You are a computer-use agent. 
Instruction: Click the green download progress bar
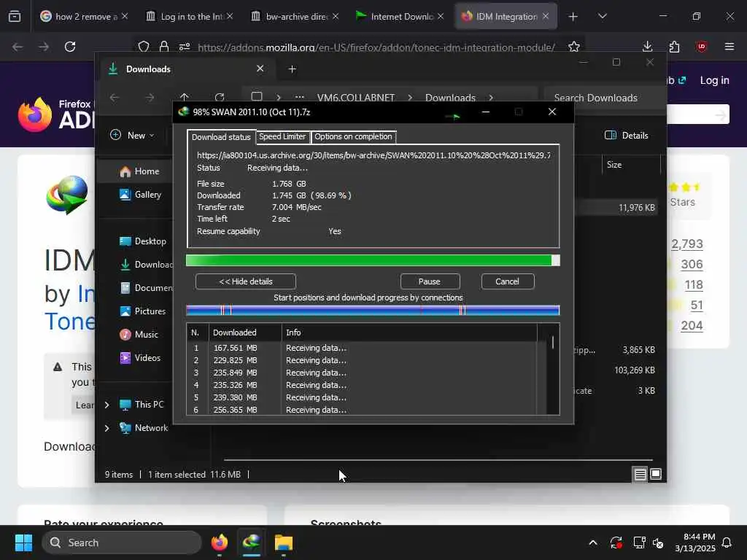click(373, 260)
